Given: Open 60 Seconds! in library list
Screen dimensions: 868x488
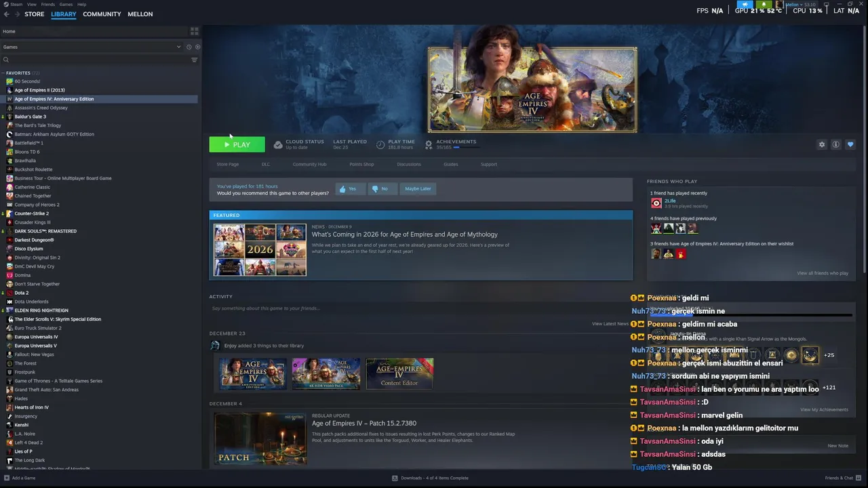Looking at the screenshot, I should 27,81.
